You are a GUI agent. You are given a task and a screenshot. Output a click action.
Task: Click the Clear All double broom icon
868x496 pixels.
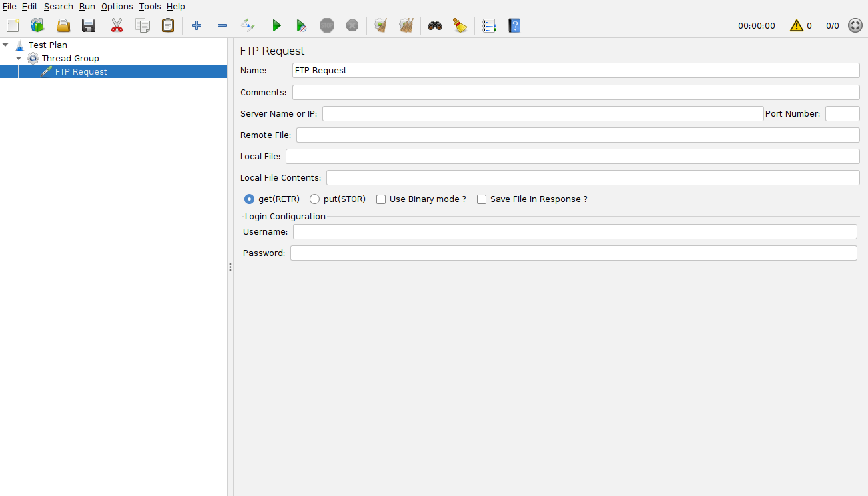[406, 25]
